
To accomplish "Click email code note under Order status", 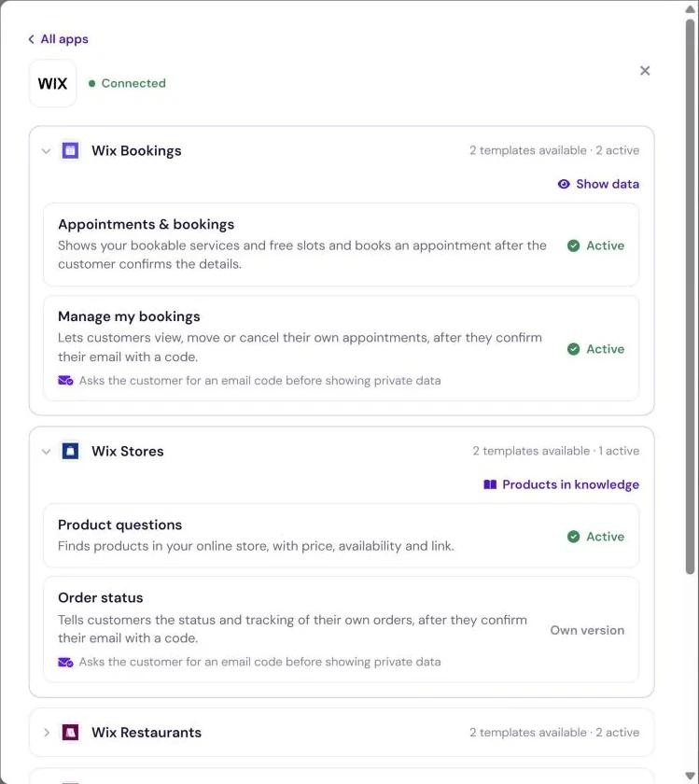I will (260, 662).
